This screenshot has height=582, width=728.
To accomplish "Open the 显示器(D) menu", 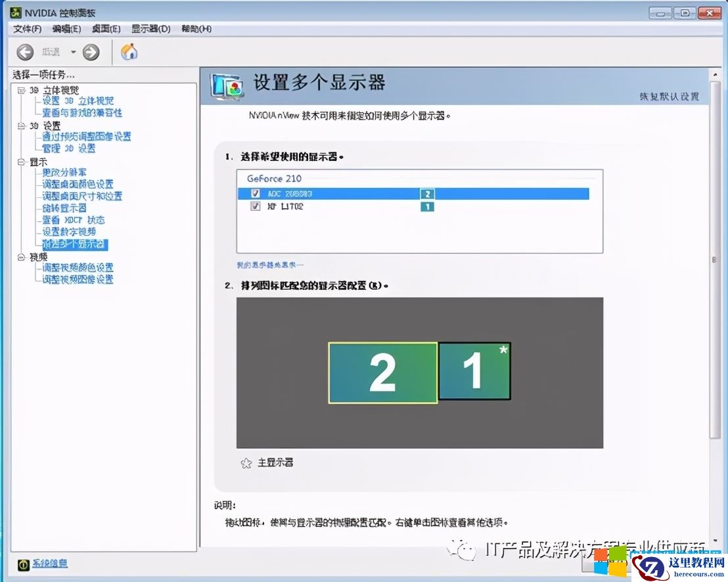I will coord(150,29).
